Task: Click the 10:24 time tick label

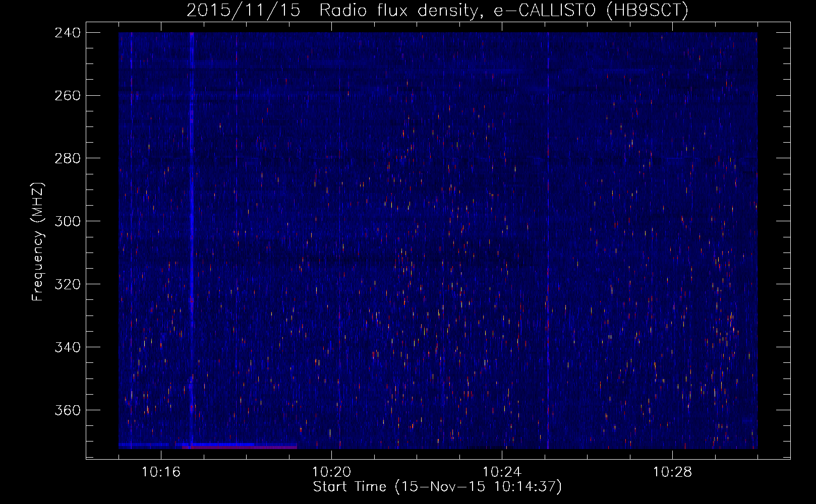Action: (502, 472)
